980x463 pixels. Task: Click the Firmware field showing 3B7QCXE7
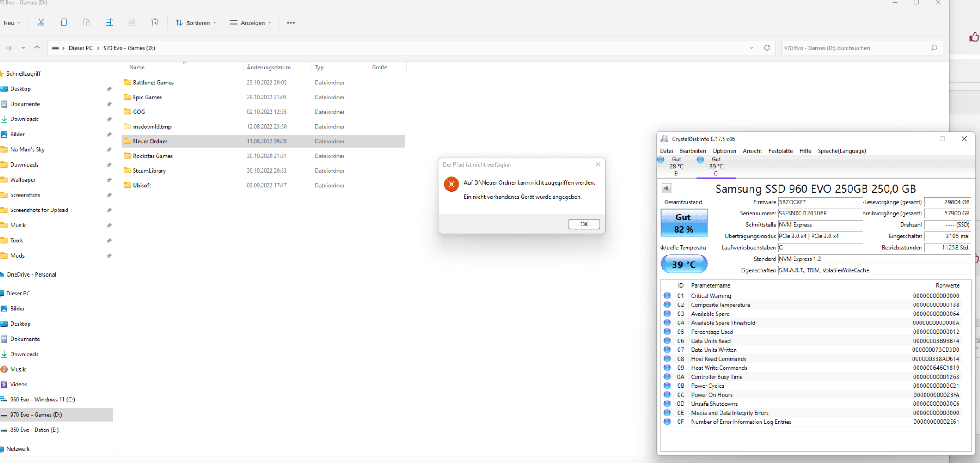[x=820, y=202]
